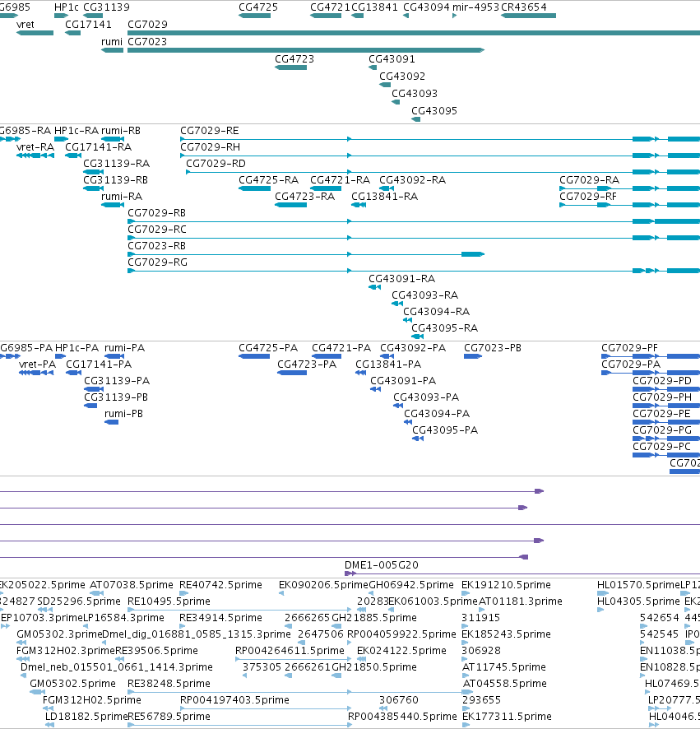Click the CG7029-RH transcript label
The width and height of the screenshot is (700, 729).
click(x=210, y=147)
